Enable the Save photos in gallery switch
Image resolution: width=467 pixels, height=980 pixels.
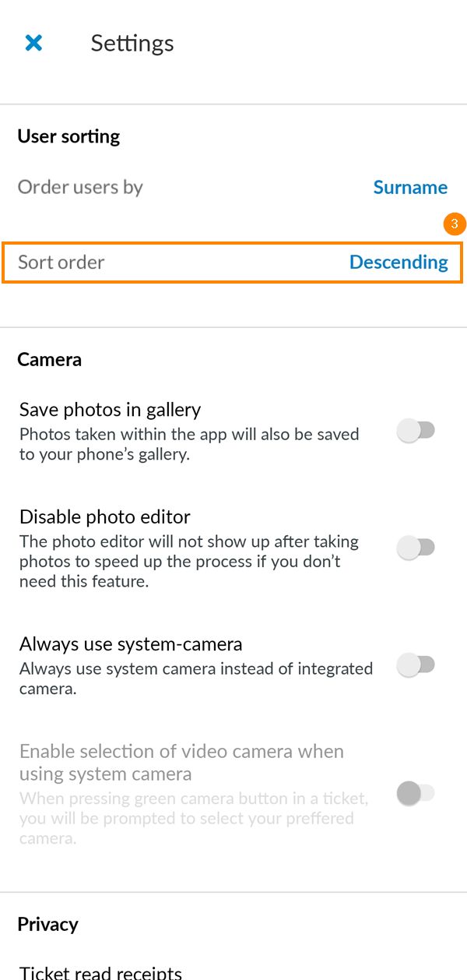tap(416, 431)
